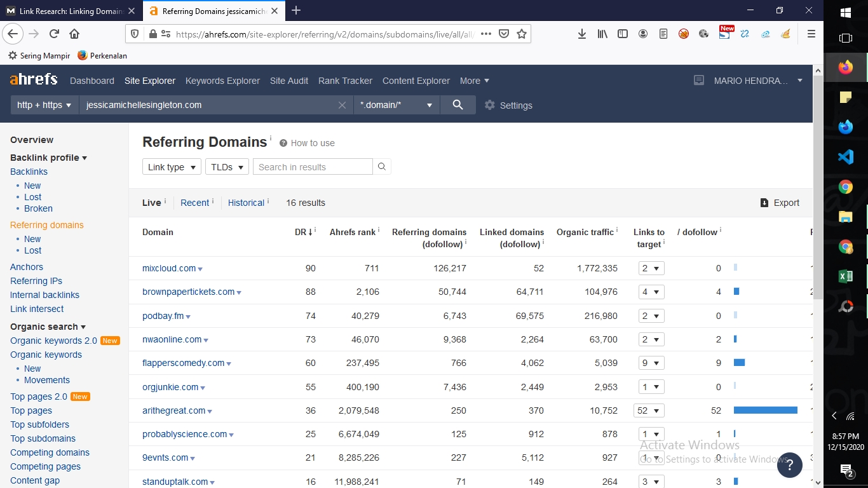Open Sering Mampir bookmark
Viewport: 868px width, 488px height.
pyautogui.click(x=39, y=55)
